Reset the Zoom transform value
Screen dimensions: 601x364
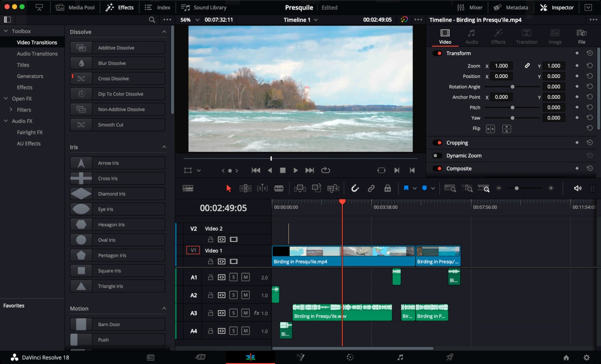[x=589, y=66]
